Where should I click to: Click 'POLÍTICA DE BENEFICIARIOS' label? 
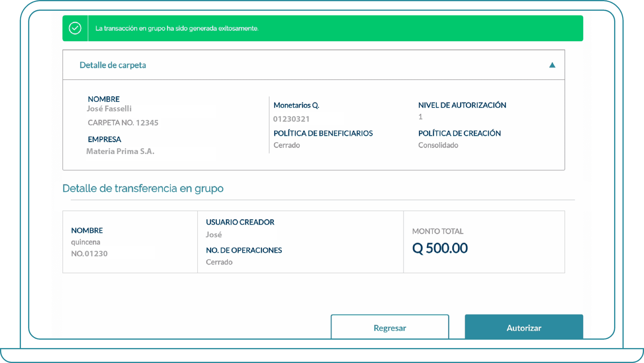click(323, 133)
